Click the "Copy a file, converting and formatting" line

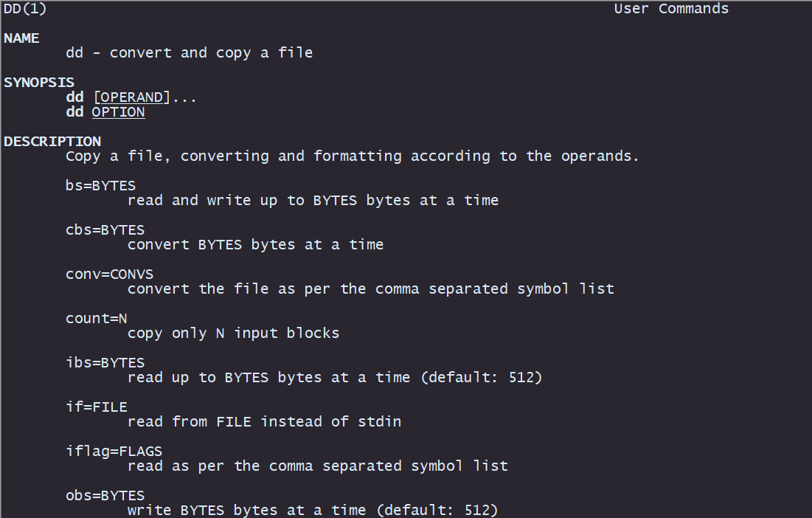tap(352, 156)
